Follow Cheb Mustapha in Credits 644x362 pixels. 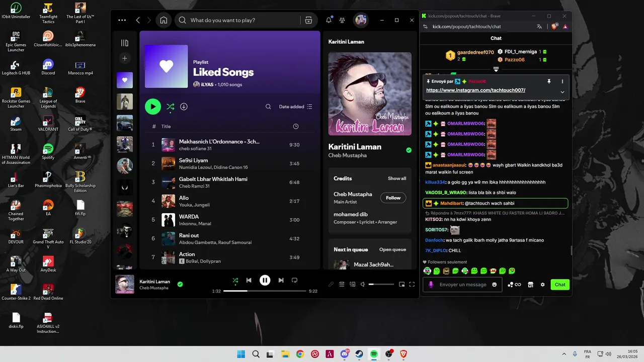coord(393,198)
